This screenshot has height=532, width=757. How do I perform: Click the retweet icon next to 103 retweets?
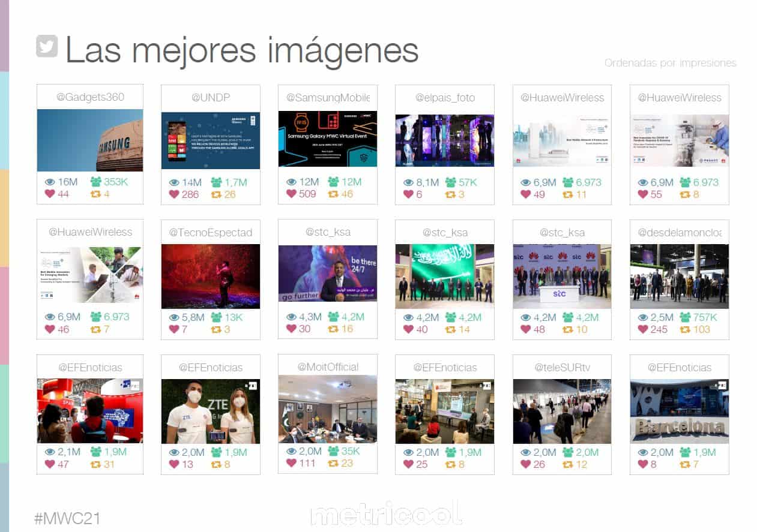[x=684, y=329]
